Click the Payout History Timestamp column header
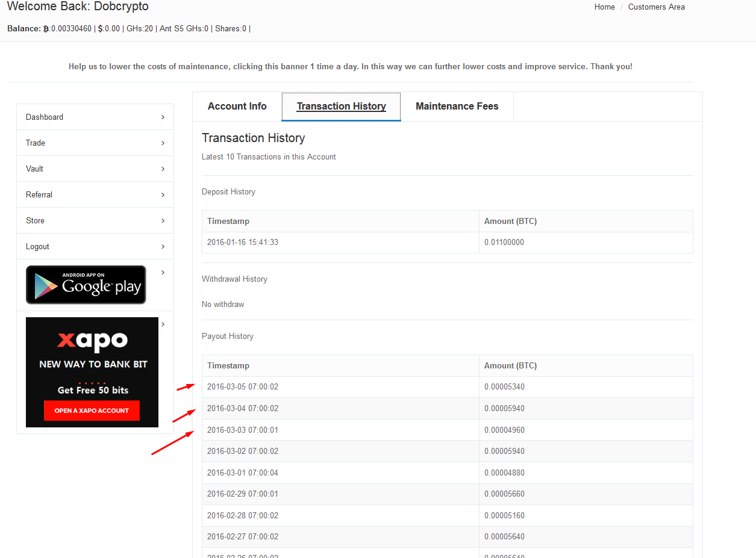The image size is (756, 558). (x=228, y=366)
